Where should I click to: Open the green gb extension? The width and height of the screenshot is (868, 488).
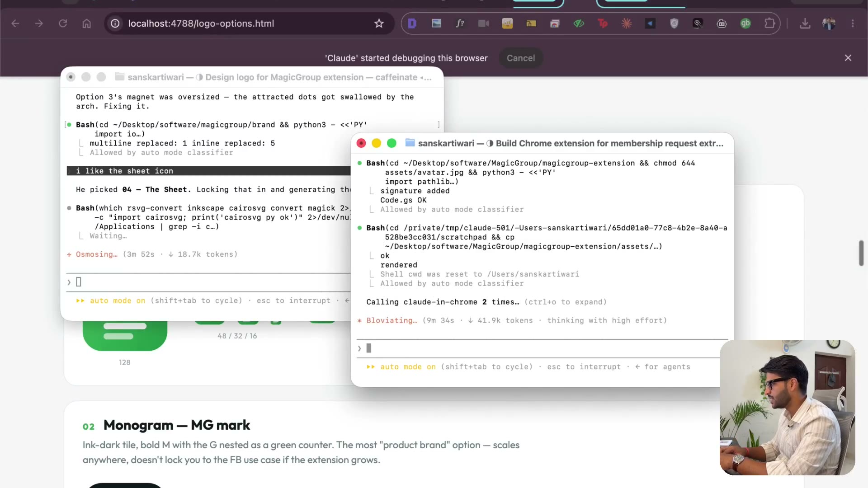click(745, 23)
